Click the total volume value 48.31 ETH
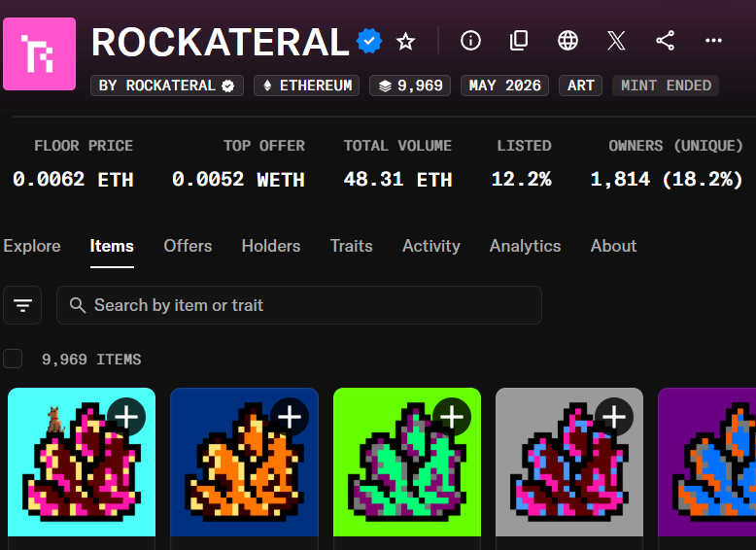756x550 pixels. (397, 180)
